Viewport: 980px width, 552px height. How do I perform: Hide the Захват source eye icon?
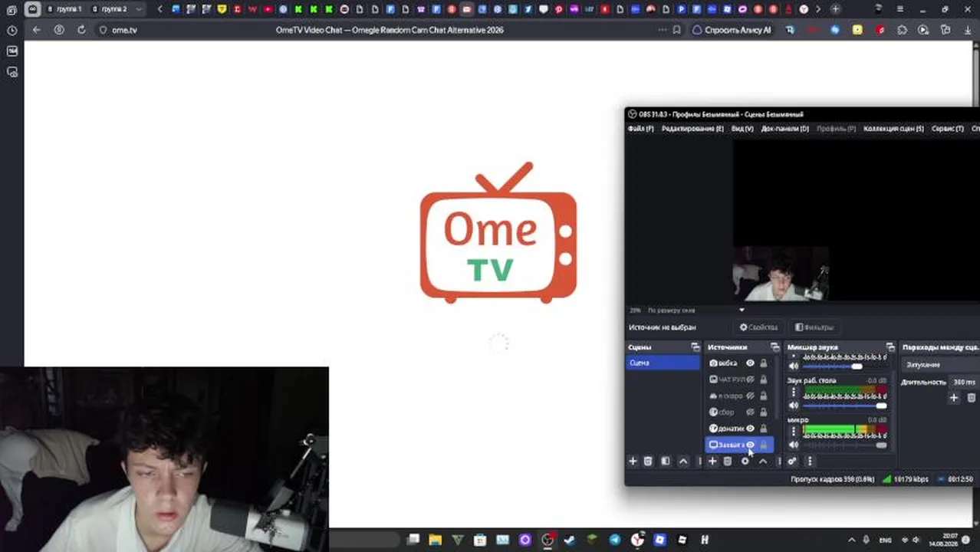click(x=751, y=445)
